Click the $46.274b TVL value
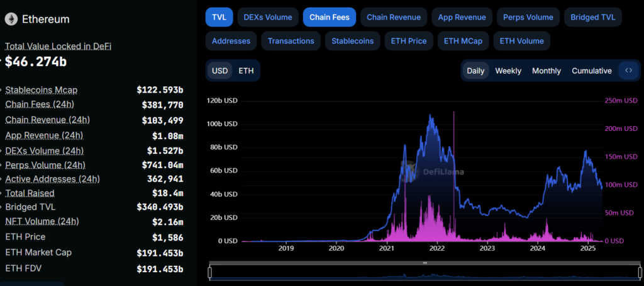Image resolution: width=644 pixels, height=286 pixels. [36, 62]
